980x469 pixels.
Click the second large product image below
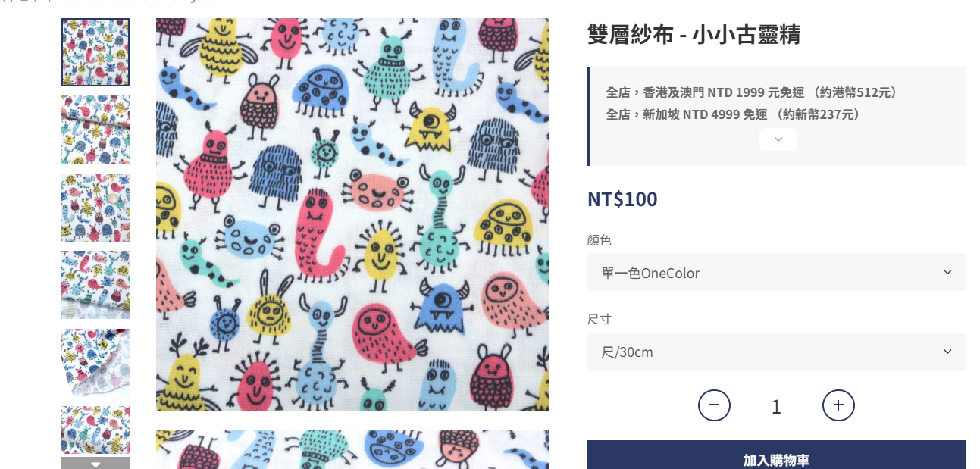point(352,450)
